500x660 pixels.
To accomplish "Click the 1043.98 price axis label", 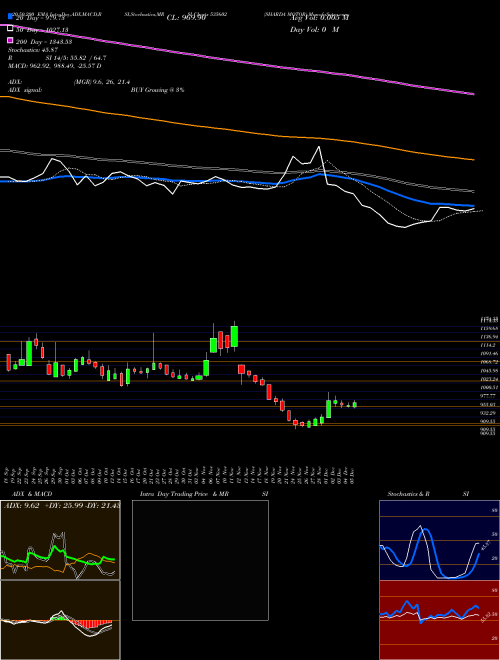I will pyautogui.click(x=489, y=370).
